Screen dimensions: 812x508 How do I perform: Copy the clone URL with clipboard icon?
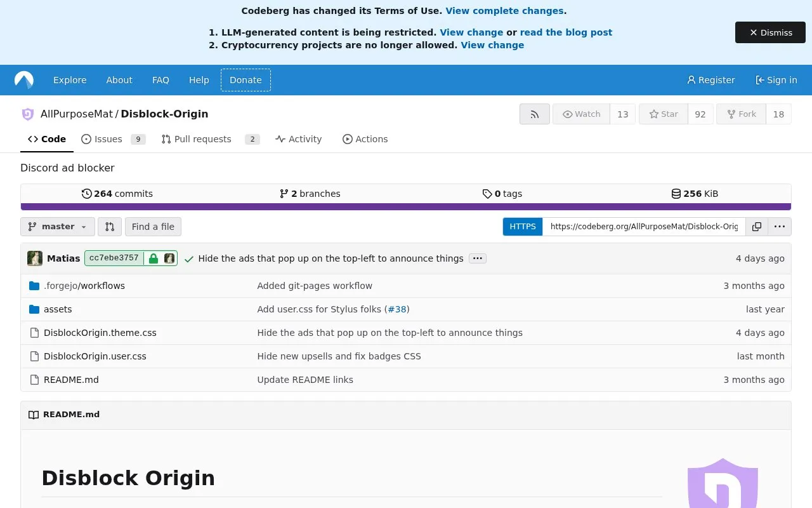pos(757,227)
